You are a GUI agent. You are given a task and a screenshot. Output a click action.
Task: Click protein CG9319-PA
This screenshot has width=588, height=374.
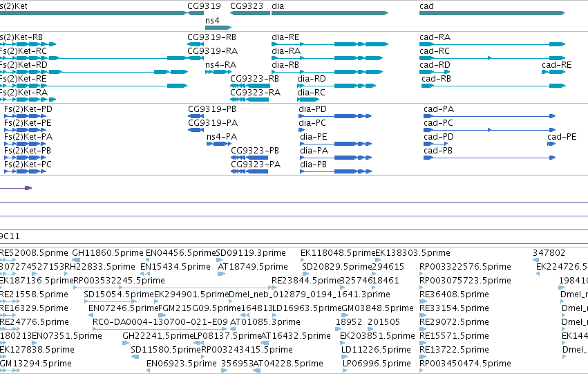tap(196, 130)
